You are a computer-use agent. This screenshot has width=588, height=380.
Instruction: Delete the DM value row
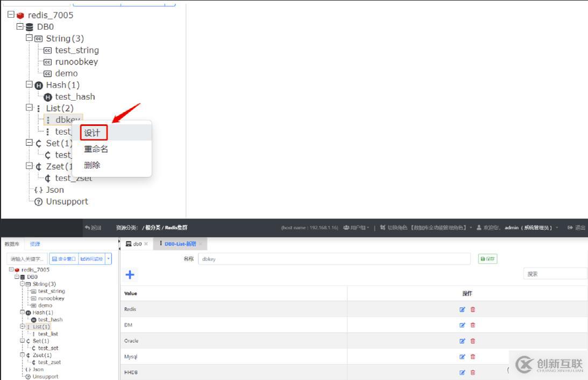(x=472, y=325)
